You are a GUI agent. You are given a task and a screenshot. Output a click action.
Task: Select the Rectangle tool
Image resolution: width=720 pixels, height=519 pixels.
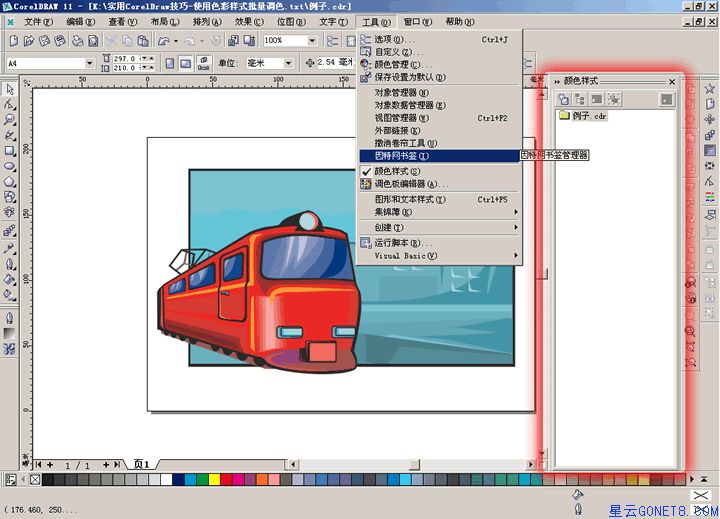pos(10,151)
